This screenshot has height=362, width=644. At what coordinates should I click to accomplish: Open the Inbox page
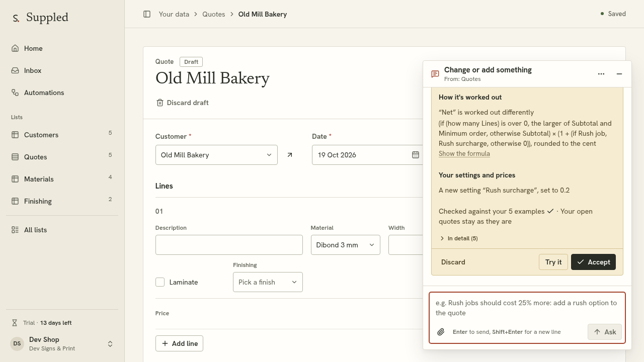(x=62, y=70)
